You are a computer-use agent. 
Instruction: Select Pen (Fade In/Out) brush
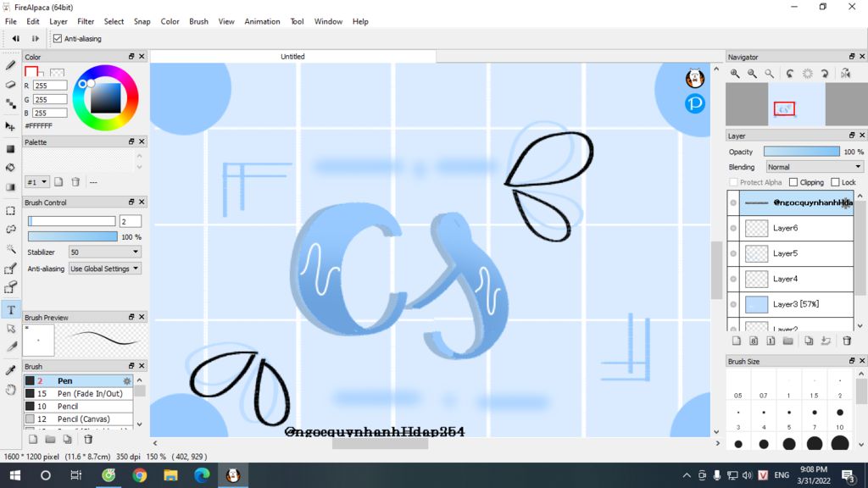[79, 393]
